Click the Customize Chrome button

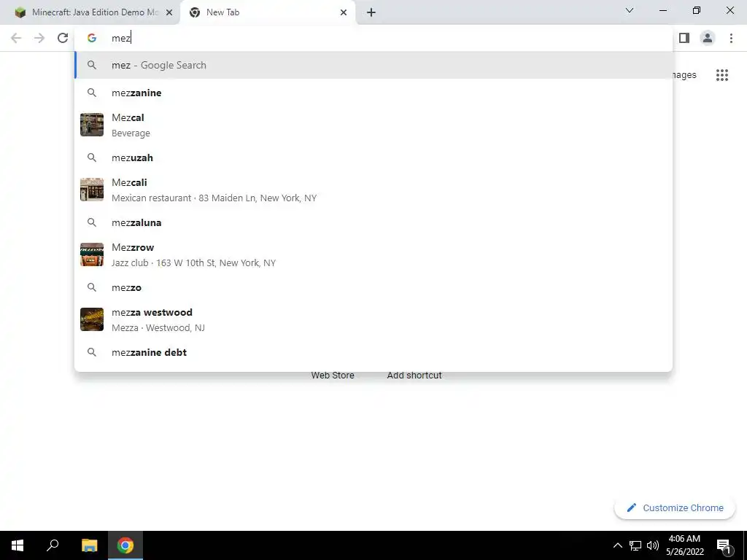675,507
